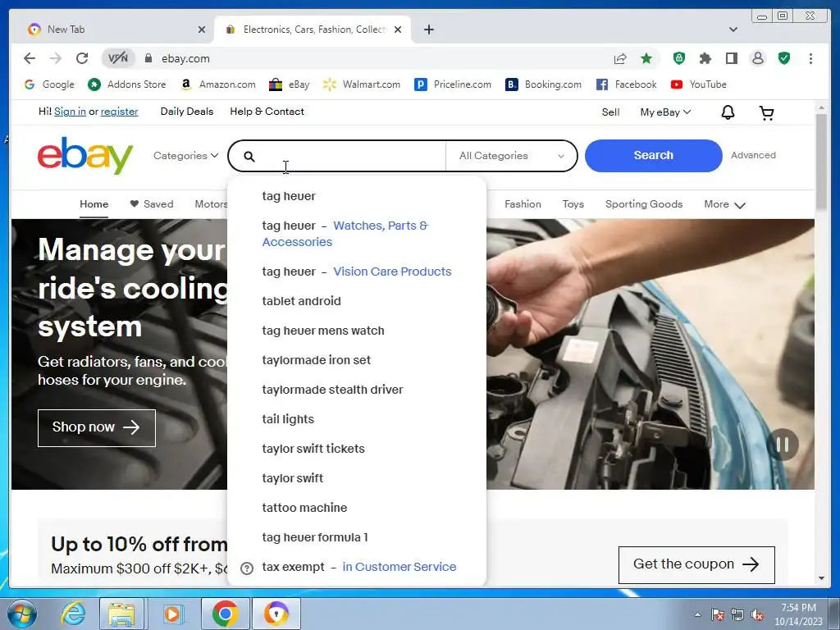Open the Booking.com bookmark
This screenshot has height=630, width=840.
click(x=543, y=84)
